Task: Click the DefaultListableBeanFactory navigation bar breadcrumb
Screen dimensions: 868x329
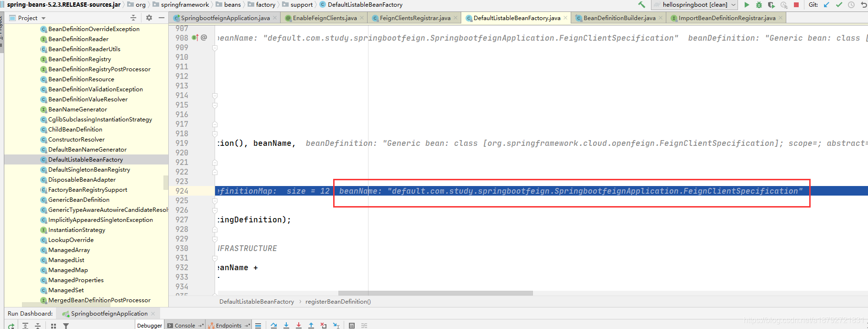Action: pos(361,5)
